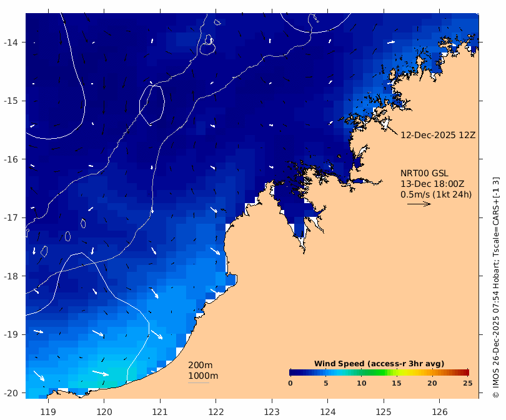Click the longitude axis label "126"
The image size is (506, 420).
[440, 412]
